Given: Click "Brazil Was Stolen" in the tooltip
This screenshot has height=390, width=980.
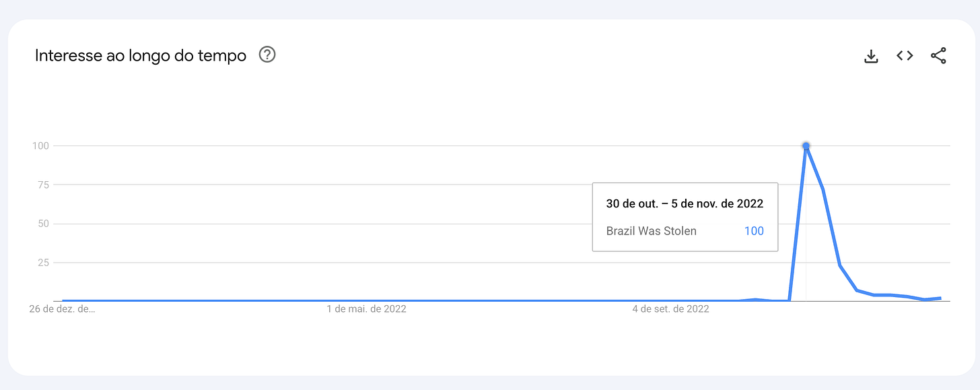Looking at the screenshot, I should (651, 231).
